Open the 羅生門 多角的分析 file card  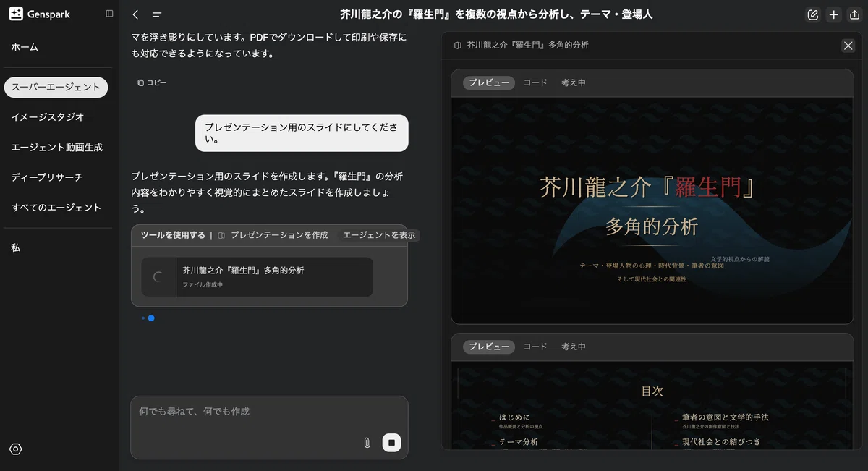pyautogui.click(x=258, y=277)
